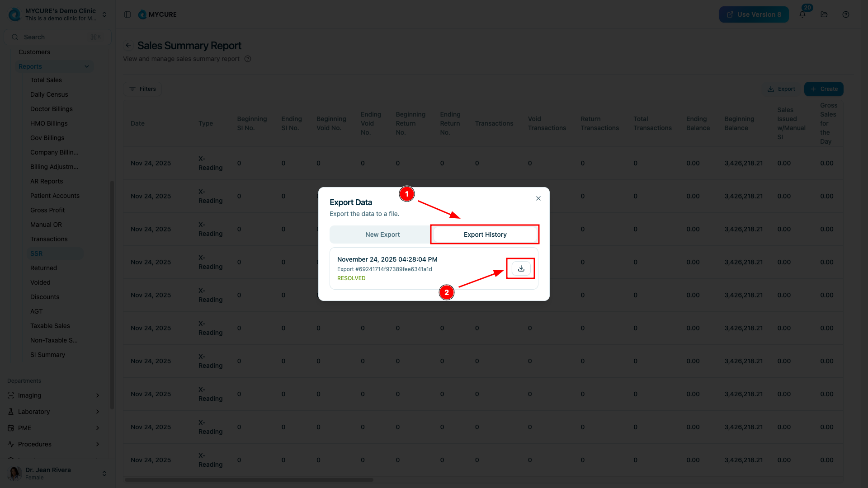Collapse the Reports menu section

(x=86, y=66)
